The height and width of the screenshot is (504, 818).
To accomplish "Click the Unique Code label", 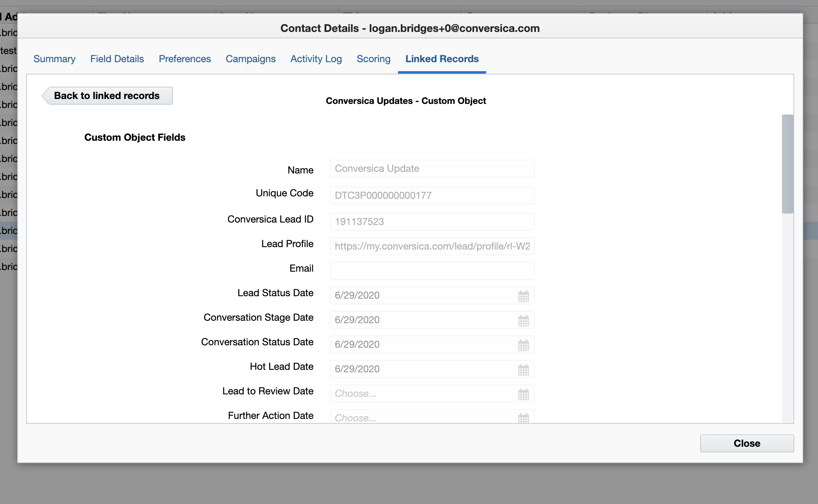I will coord(285,193).
